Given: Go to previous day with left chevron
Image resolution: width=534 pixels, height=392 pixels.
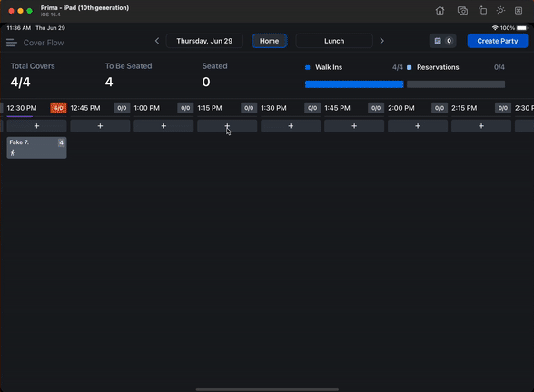Looking at the screenshot, I should click(x=157, y=41).
